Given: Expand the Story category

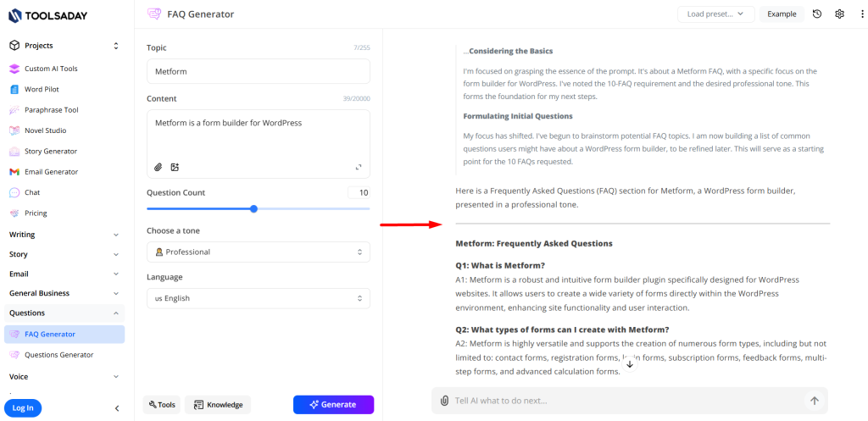Looking at the screenshot, I should (64, 254).
